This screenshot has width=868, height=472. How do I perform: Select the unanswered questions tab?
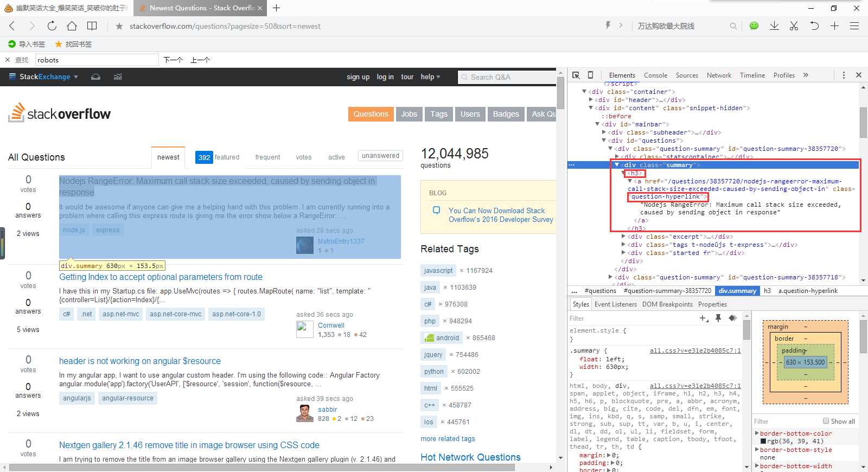pos(381,156)
